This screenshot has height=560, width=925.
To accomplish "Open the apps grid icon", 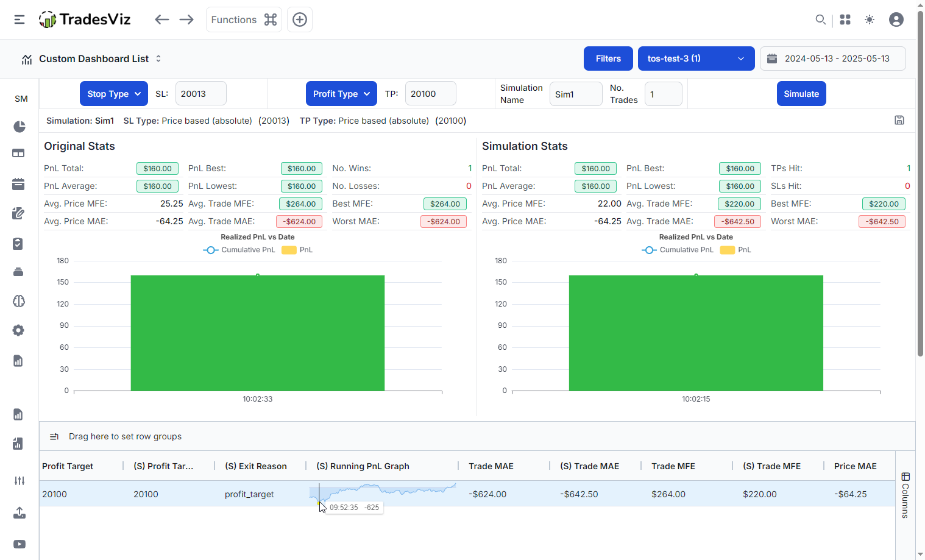I will [x=845, y=19].
